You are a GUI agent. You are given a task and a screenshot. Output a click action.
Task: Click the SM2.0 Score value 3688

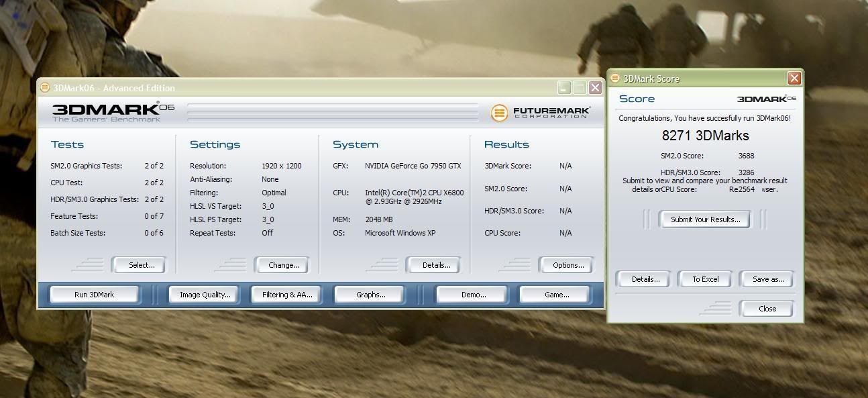[746, 156]
